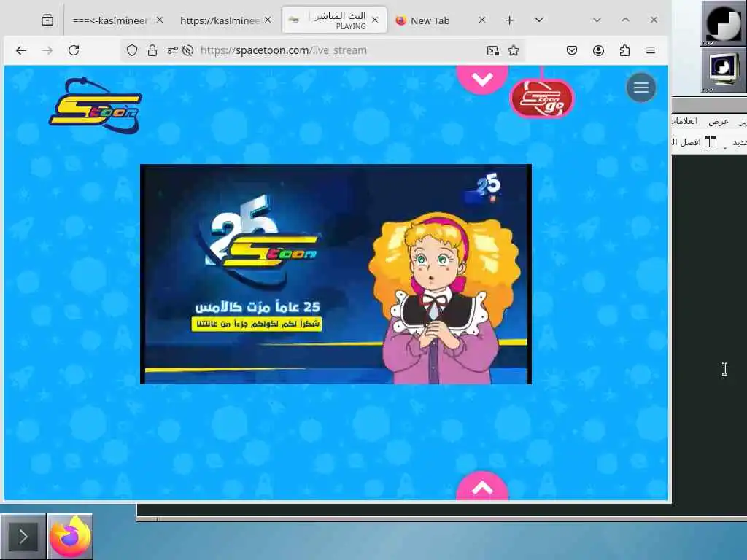
Task: Close the ===<-kaslmineer tab
Action: [x=160, y=20]
